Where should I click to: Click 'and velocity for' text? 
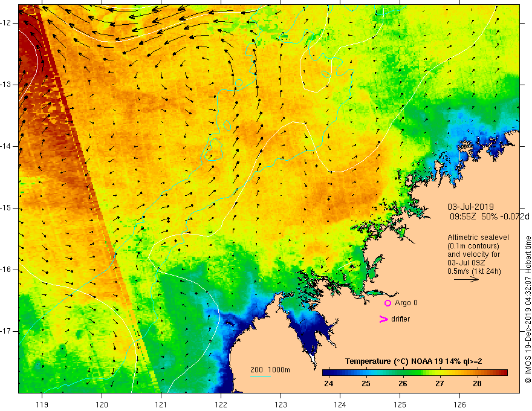[x=473, y=254]
